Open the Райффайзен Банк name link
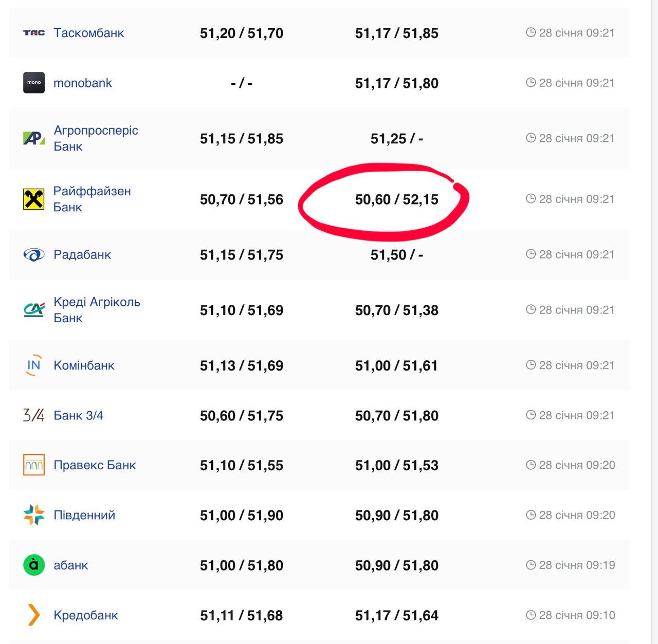 92,199
